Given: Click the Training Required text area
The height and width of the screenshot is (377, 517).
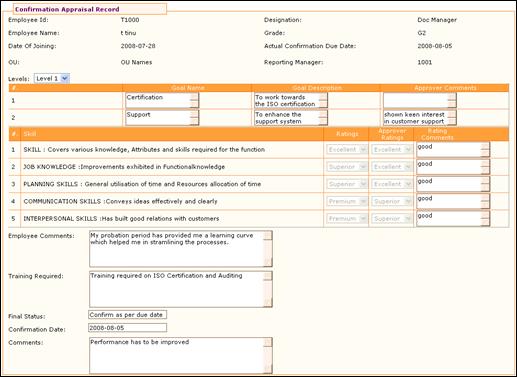Looking at the screenshot, I should (x=181, y=289).
